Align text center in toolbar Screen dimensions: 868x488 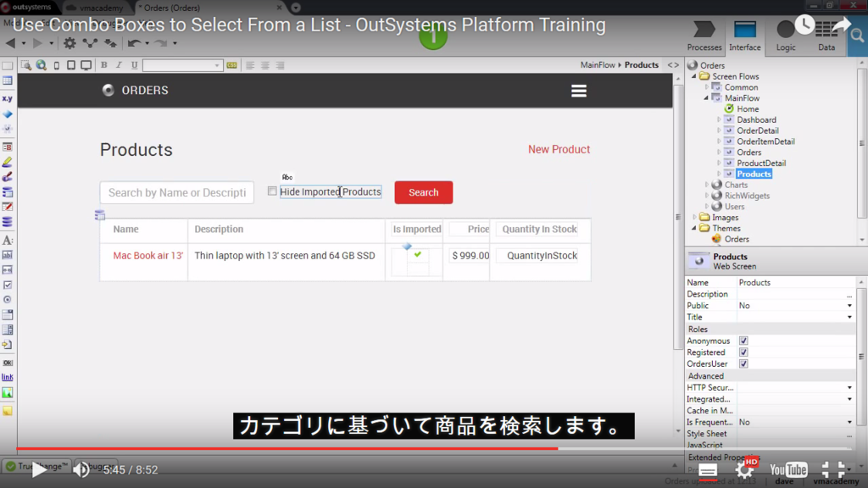[265, 65]
